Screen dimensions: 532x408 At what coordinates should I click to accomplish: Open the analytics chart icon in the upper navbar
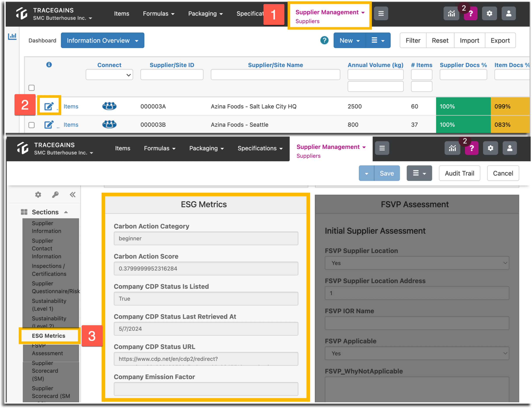click(x=451, y=14)
